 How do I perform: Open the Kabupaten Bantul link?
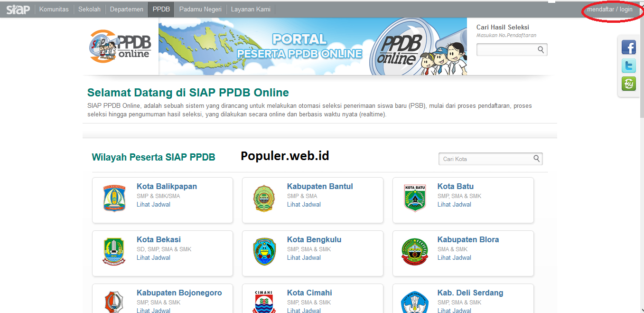(x=320, y=186)
